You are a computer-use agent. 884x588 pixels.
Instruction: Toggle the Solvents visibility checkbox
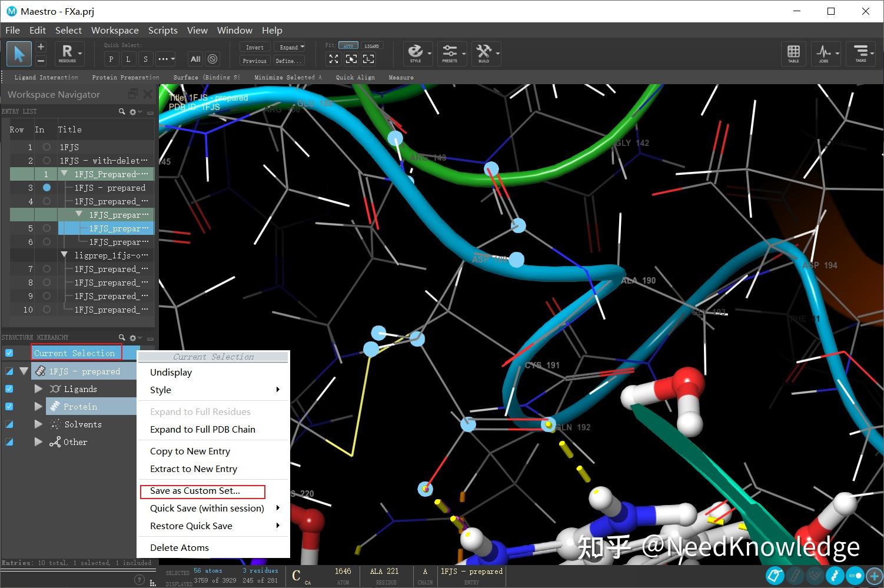(x=9, y=424)
